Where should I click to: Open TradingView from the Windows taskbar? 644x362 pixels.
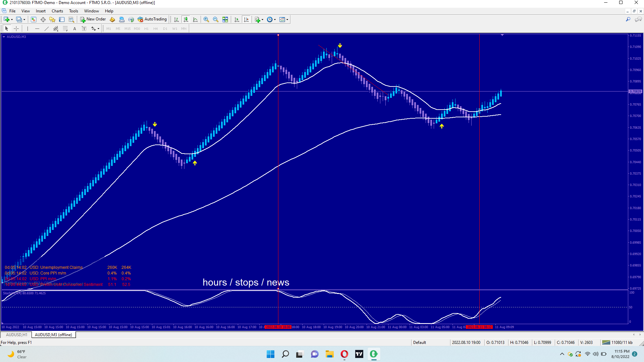pos(359,354)
